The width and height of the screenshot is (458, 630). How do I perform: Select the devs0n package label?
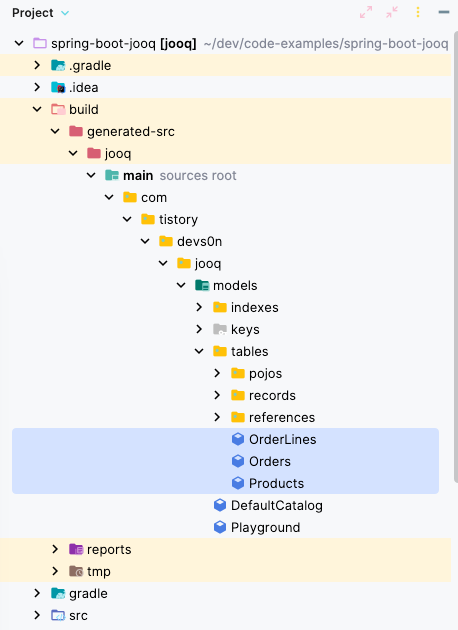(199, 241)
